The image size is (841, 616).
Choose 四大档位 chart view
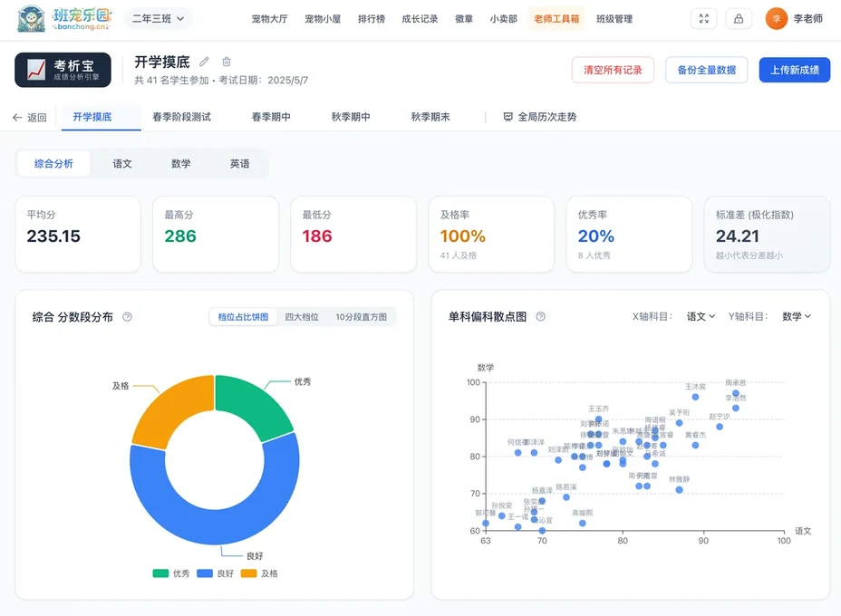pyautogui.click(x=302, y=317)
